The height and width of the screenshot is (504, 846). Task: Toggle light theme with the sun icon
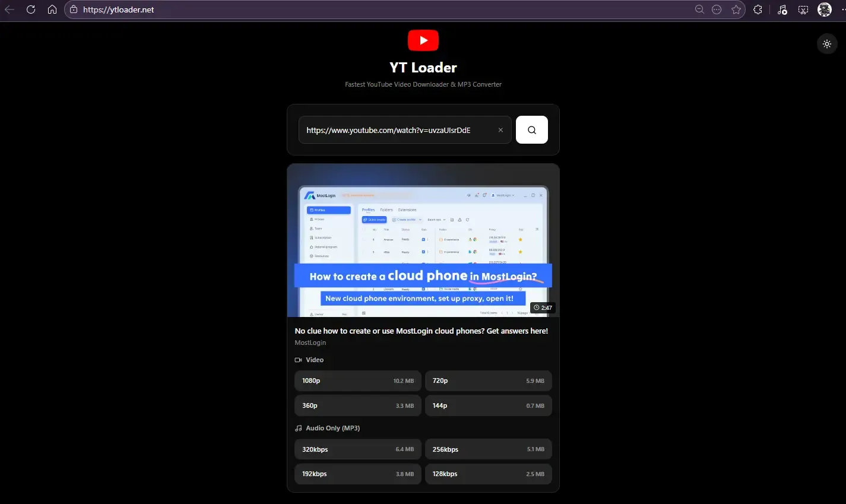point(827,43)
